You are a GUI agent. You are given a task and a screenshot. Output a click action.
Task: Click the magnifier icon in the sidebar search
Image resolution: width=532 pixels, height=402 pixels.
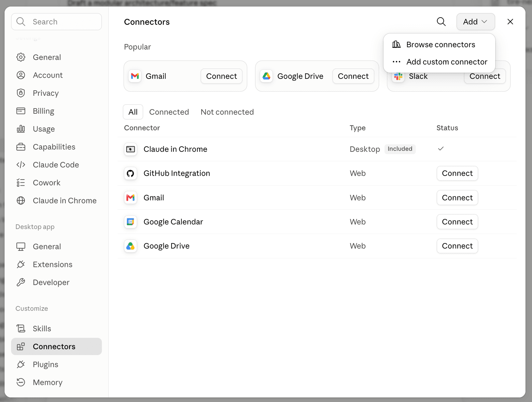pos(21,22)
